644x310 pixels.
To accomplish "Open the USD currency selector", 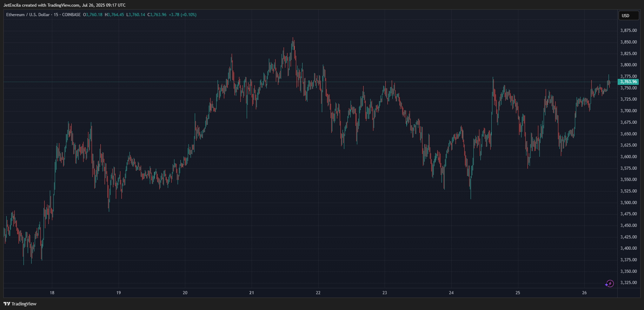I will 628,15.
